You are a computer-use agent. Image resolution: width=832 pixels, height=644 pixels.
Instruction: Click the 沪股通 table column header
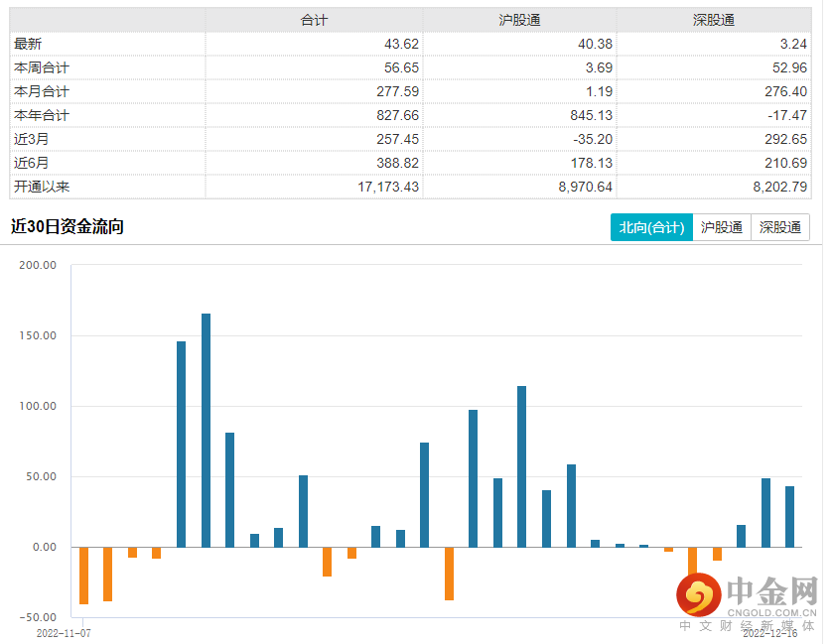(x=519, y=20)
